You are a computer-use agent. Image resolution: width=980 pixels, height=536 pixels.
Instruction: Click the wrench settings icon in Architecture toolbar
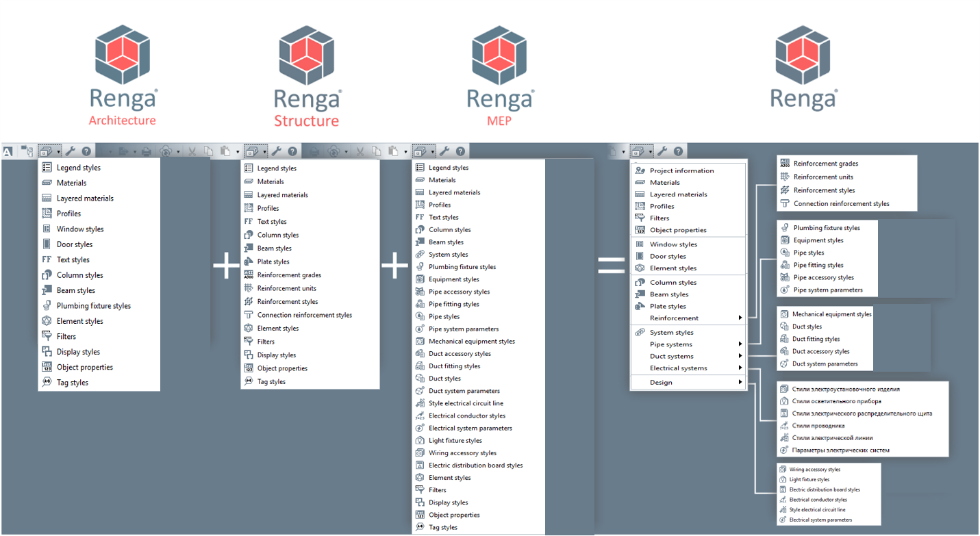point(70,151)
